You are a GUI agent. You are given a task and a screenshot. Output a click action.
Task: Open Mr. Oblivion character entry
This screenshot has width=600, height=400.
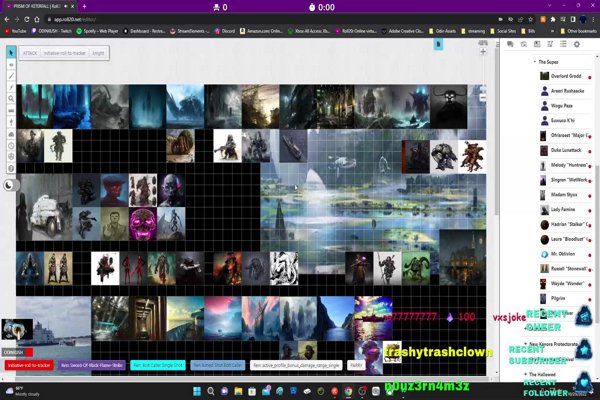(x=565, y=254)
